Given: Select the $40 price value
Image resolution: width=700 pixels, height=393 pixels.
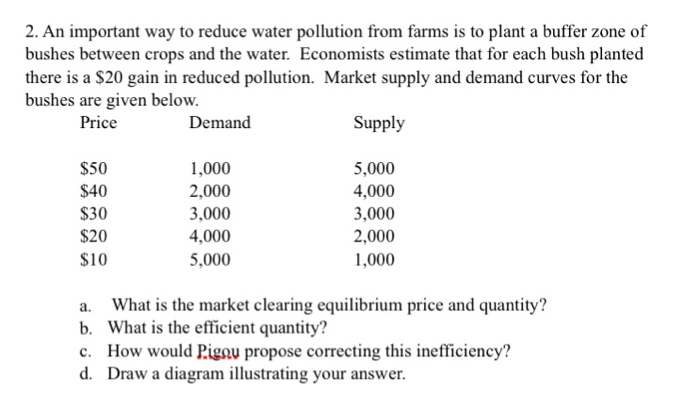Looking at the screenshot, I should click(x=93, y=191).
